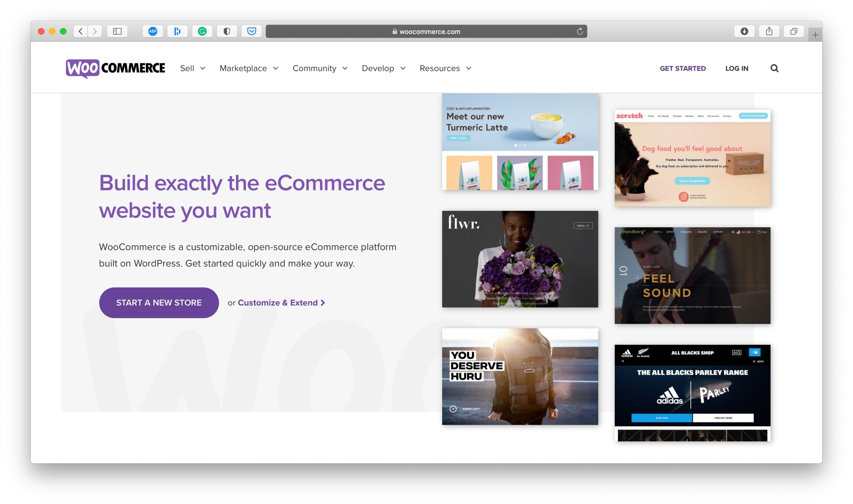This screenshot has height=504, width=853.
Task: Click the Pocket browser extension icon
Action: 252,31
